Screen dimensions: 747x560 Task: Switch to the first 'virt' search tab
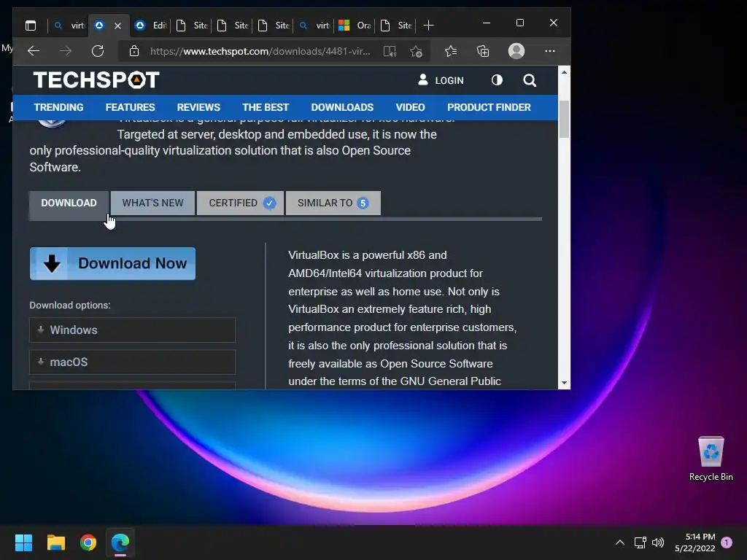coord(69,26)
